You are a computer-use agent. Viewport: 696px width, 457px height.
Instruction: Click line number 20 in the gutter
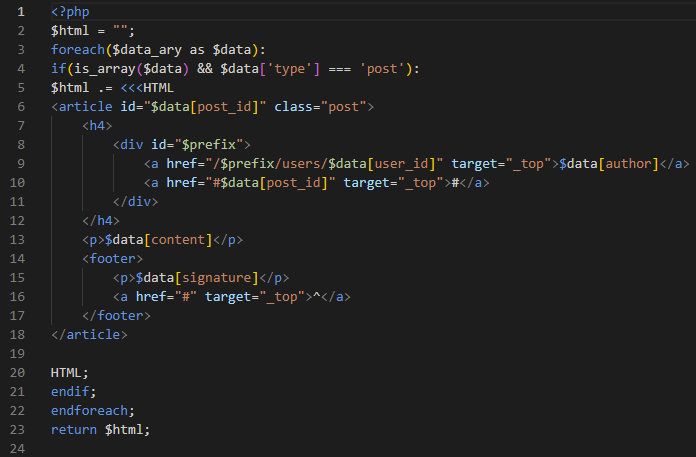pos(17,373)
